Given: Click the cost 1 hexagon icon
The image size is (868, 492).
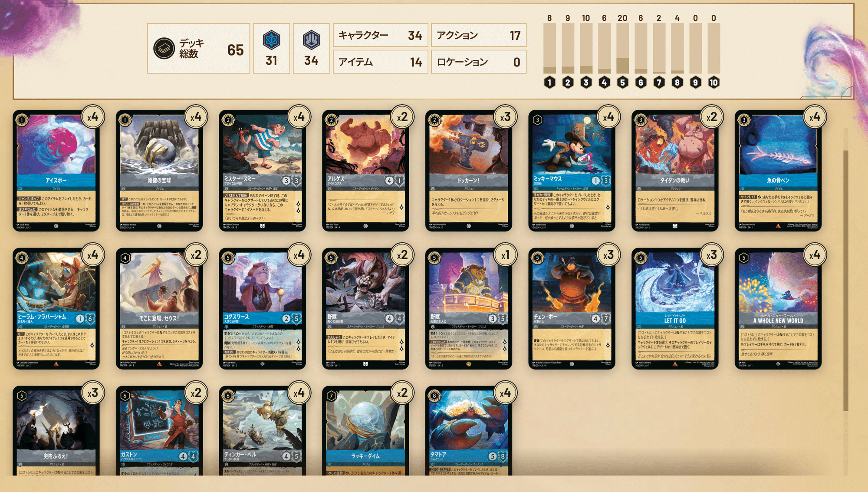Looking at the screenshot, I should pyautogui.click(x=549, y=83).
